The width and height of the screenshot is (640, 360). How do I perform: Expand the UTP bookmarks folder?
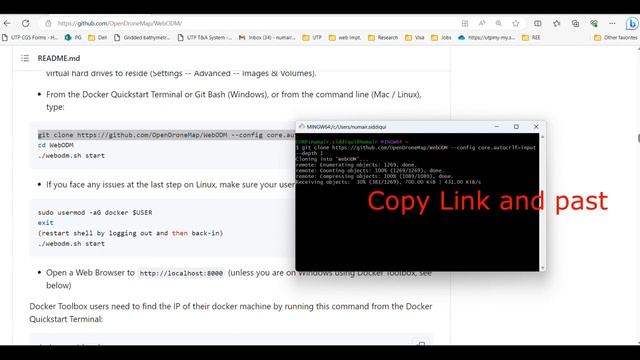[x=312, y=38]
